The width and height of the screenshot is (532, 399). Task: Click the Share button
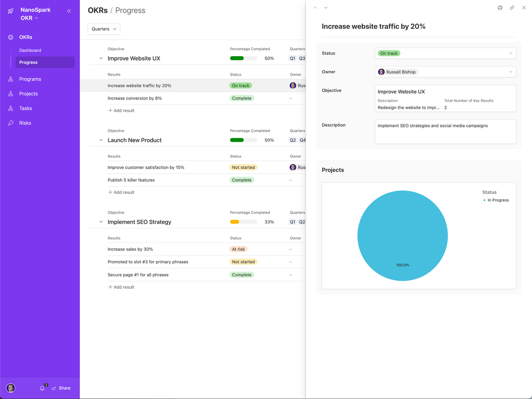[61, 388]
